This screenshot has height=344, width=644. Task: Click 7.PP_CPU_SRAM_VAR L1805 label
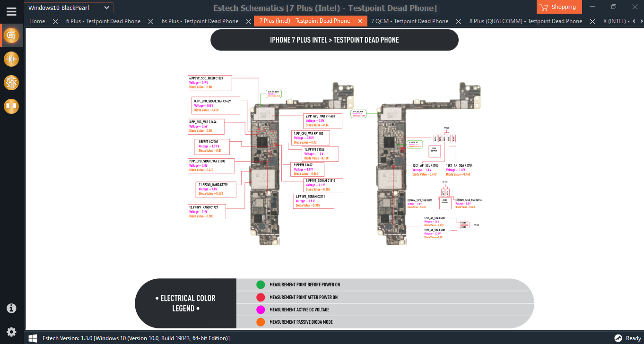207,161
